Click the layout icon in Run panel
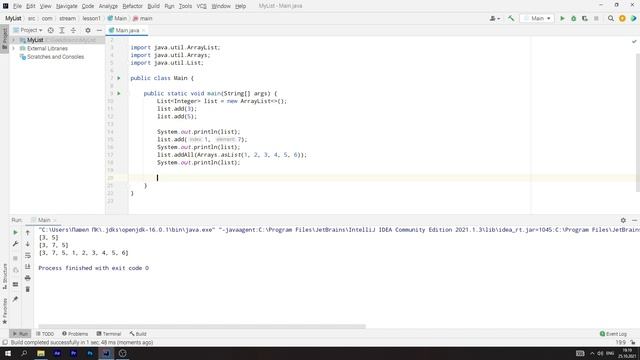The width and height of the screenshot is (640, 360). (16, 284)
